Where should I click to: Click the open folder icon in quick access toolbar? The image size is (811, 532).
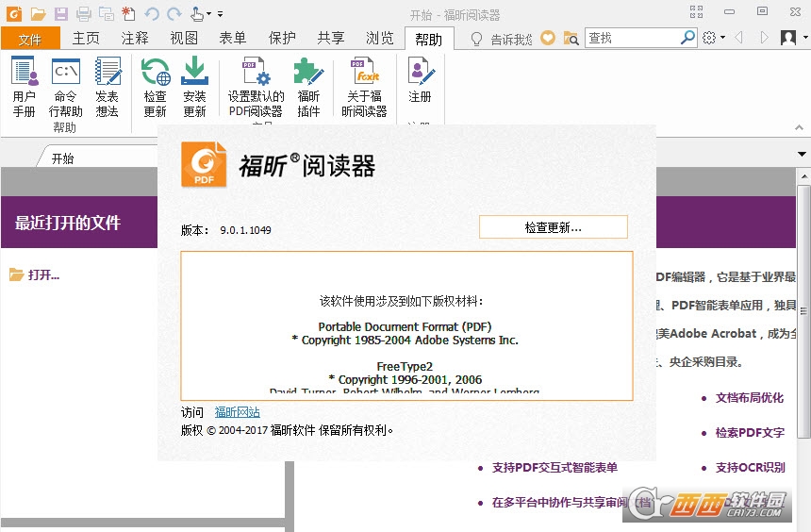point(38,14)
